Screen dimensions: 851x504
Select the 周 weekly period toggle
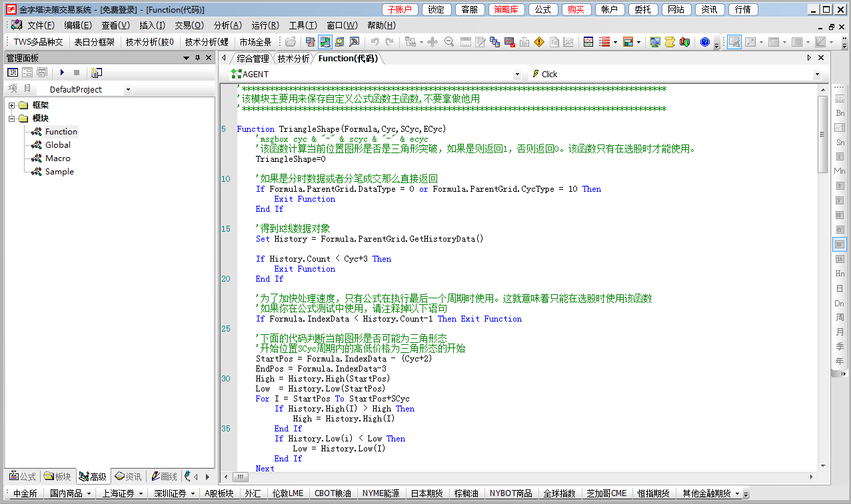click(840, 317)
